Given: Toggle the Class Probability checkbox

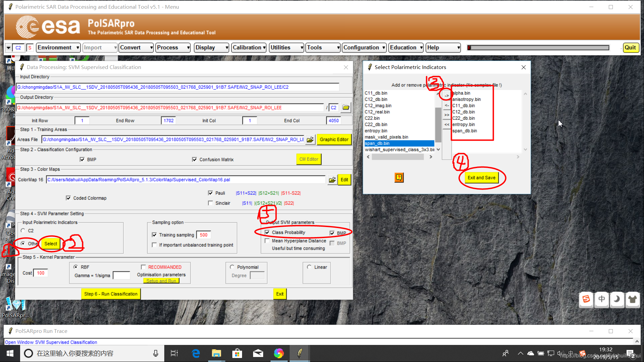Looking at the screenshot, I should point(267,232).
